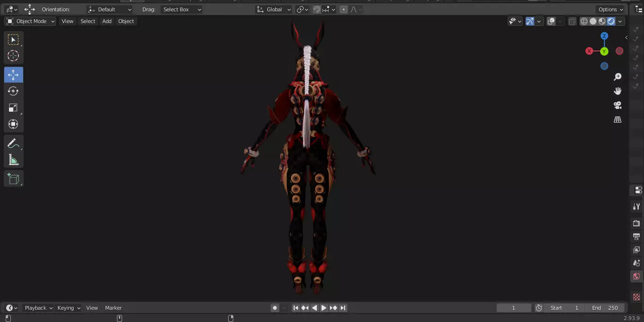Open the Playback menu

(39, 308)
